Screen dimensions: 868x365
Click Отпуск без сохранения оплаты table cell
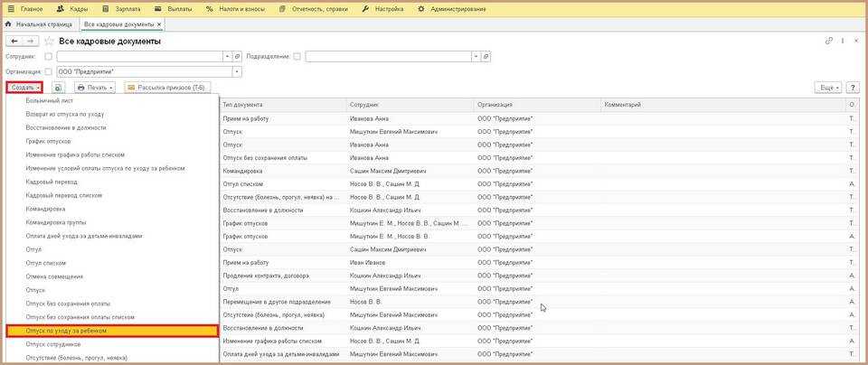tap(283, 157)
